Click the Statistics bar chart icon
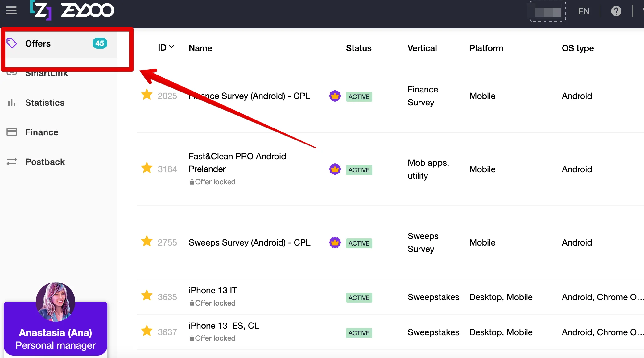The height and width of the screenshot is (358, 644). coord(12,103)
